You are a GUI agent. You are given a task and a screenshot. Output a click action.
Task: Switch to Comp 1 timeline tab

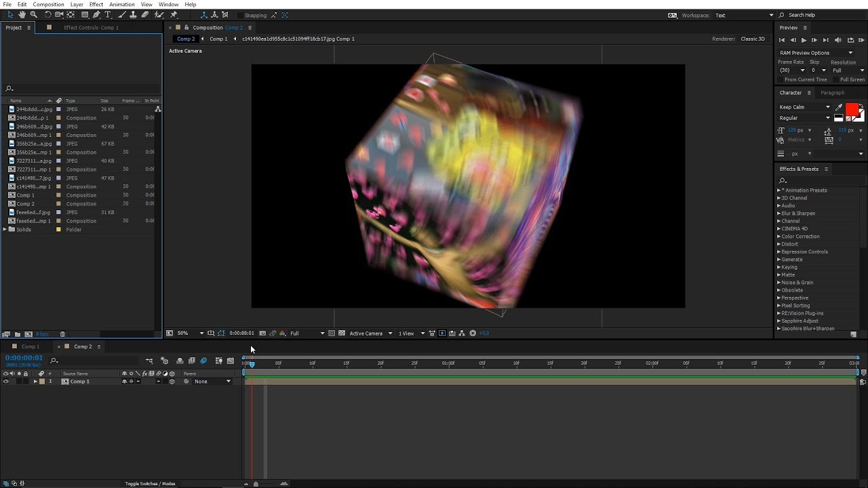click(31, 346)
